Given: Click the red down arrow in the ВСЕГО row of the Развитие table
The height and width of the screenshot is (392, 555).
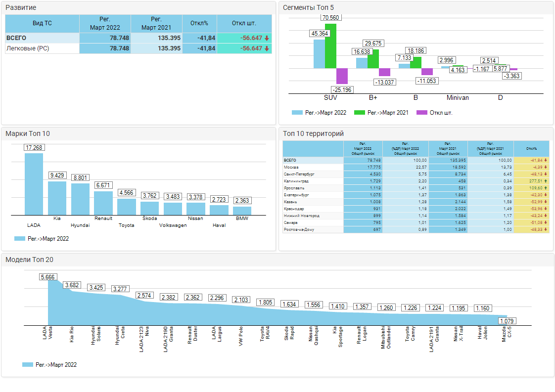Looking at the screenshot, I should [x=267, y=38].
